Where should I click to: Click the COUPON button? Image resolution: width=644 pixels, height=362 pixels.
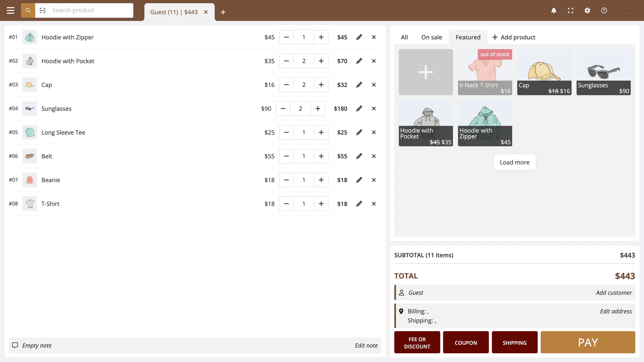[466, 343]
